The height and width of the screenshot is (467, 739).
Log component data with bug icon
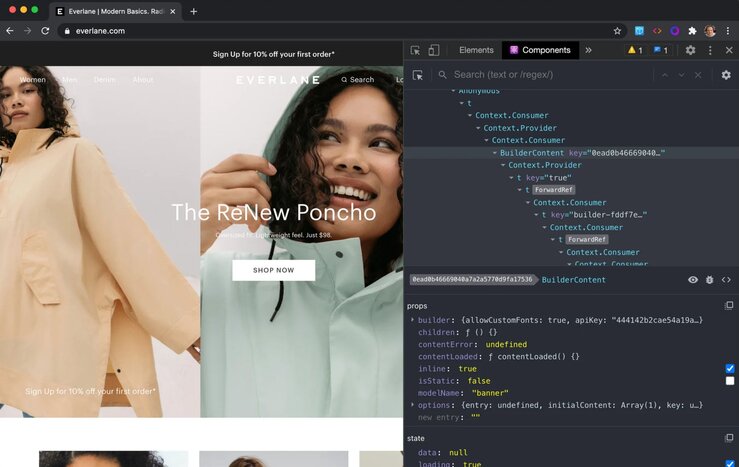(x=709, y=279)
